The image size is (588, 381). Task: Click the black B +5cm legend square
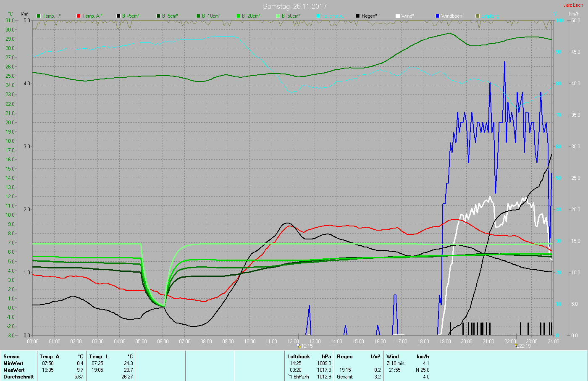pyautogui.click(x=118, y=16)
